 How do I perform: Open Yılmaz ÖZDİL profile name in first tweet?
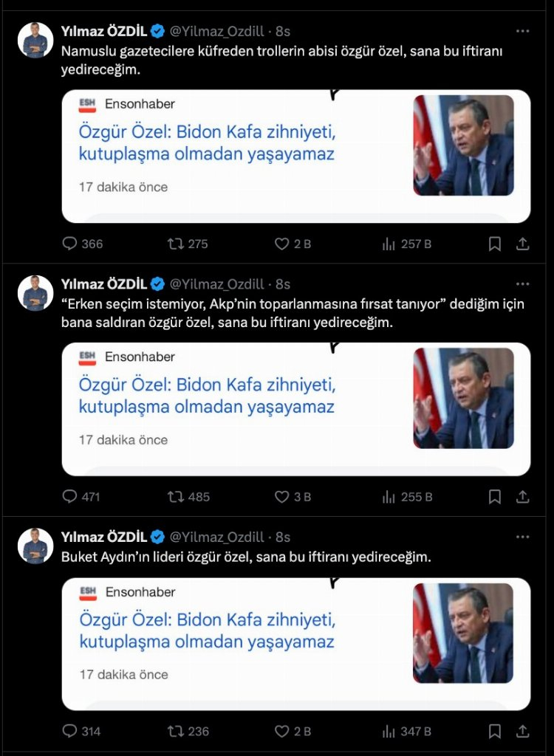coord(103,31)
